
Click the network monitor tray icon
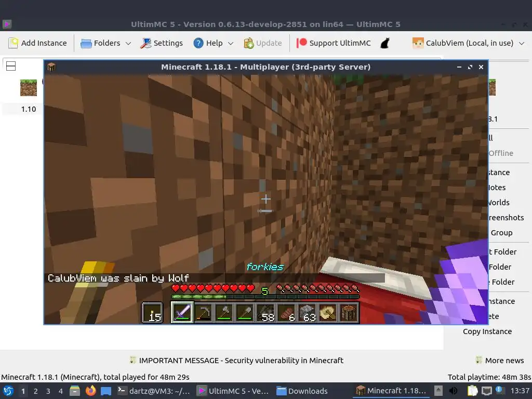[486, 391]
